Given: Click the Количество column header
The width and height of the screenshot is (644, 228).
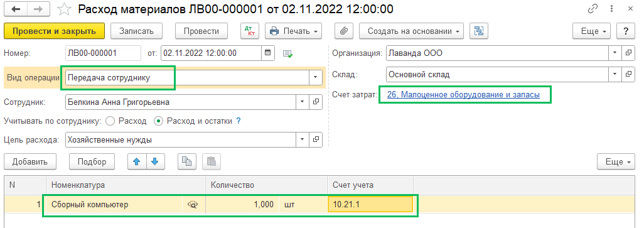Looking at the screenshot, I should [267, 185].
